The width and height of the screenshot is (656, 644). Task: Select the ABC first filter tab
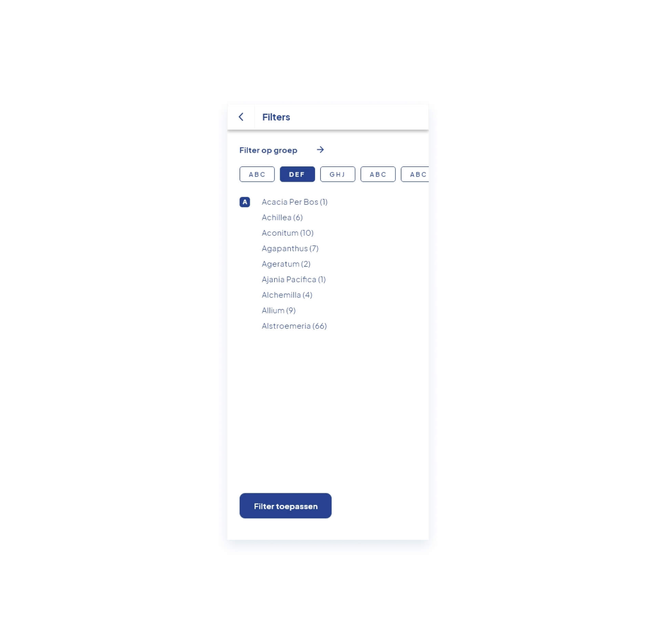(x=257, y=174)
